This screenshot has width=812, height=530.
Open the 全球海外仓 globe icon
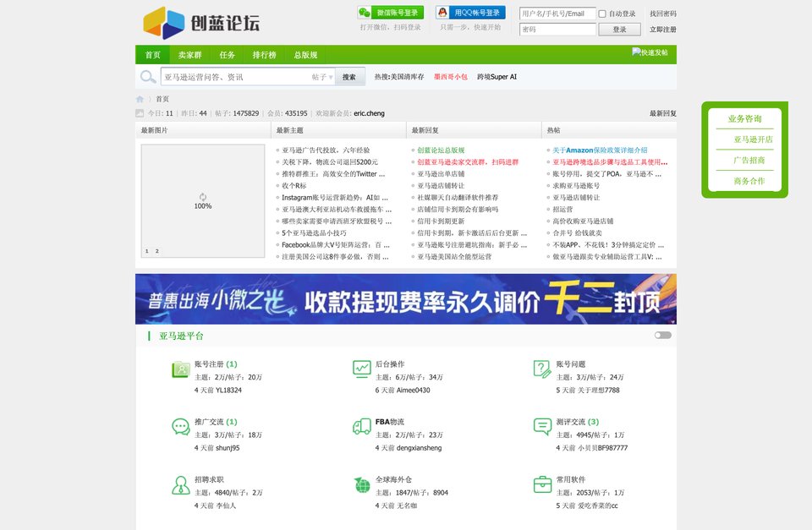[x=361, y=484]
